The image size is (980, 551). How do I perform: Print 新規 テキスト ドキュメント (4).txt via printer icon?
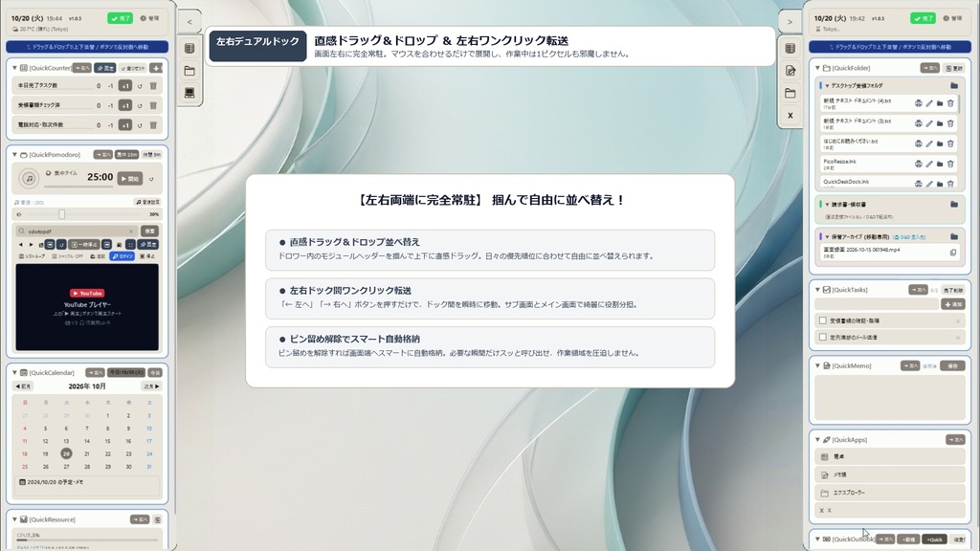tap(918, 103)
